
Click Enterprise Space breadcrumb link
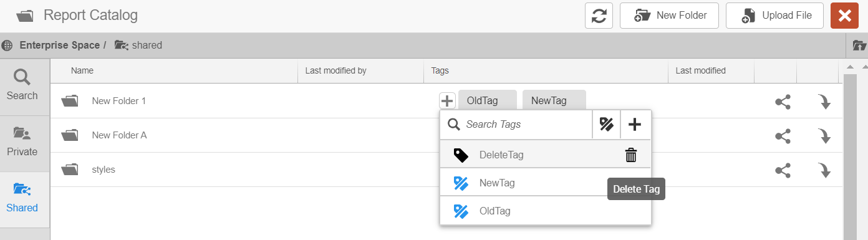[x=59, y=46]
